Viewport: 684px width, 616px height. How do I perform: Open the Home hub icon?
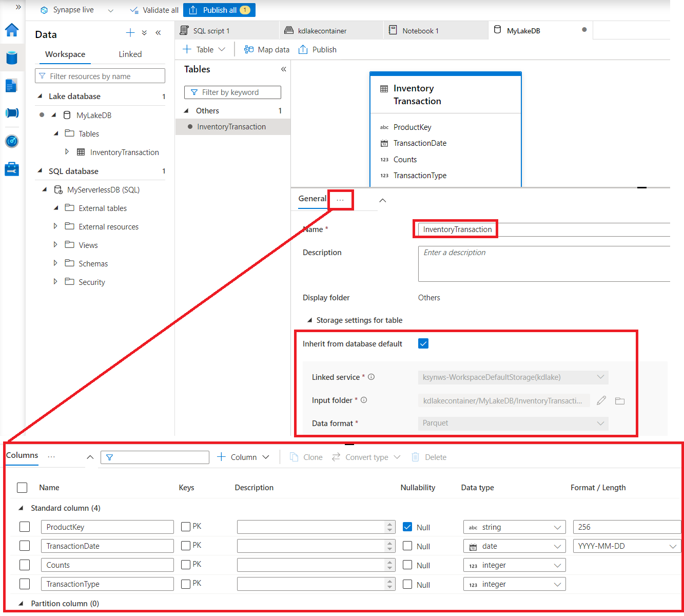click(12, 30)
